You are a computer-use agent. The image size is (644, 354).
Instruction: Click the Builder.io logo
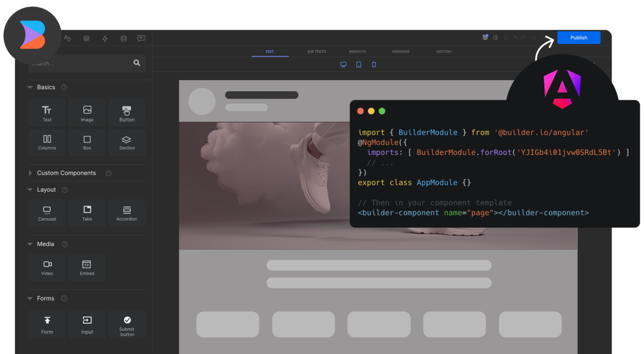tap(32, 35)
